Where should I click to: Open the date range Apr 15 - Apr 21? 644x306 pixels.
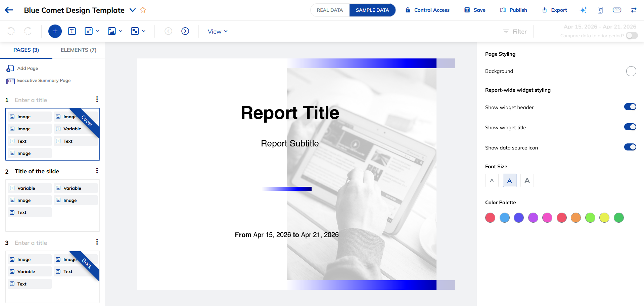(x=600, y=27)
